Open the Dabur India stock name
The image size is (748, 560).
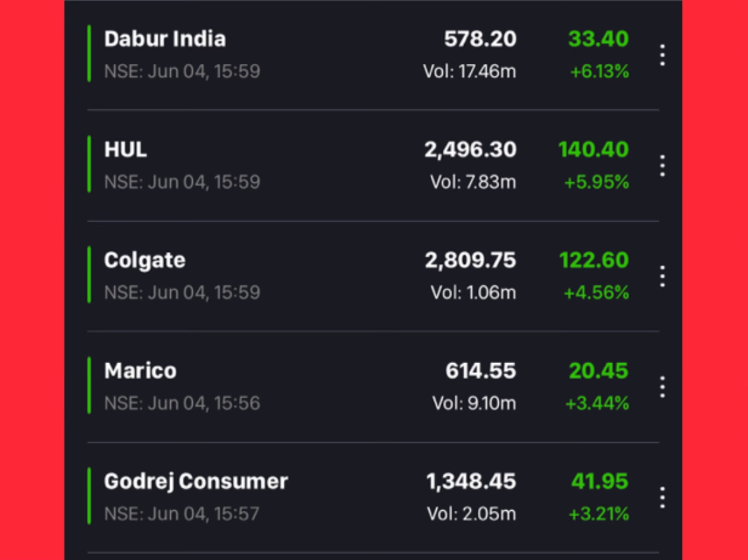[165, 39]
